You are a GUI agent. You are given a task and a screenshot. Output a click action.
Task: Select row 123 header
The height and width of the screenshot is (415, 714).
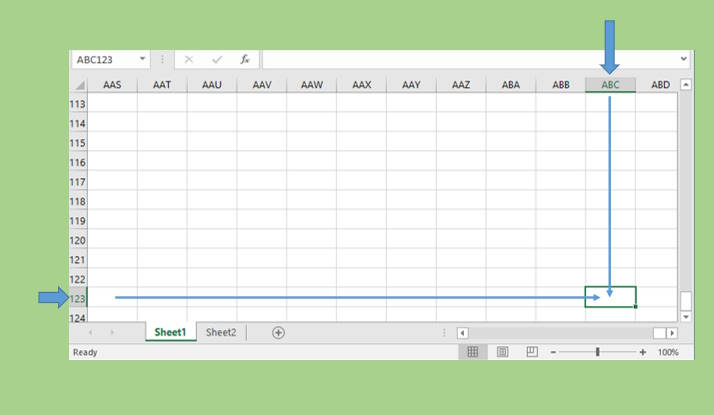point(78,298)
